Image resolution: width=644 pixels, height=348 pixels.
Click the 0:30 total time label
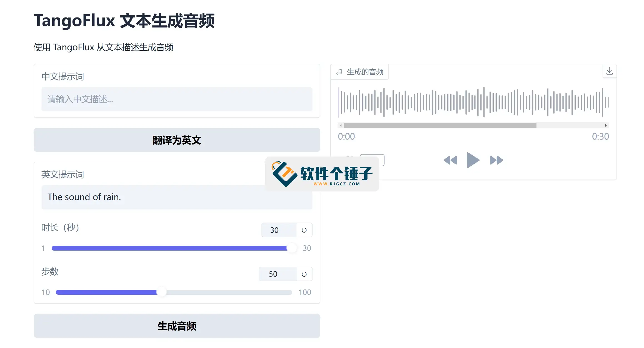600,137
